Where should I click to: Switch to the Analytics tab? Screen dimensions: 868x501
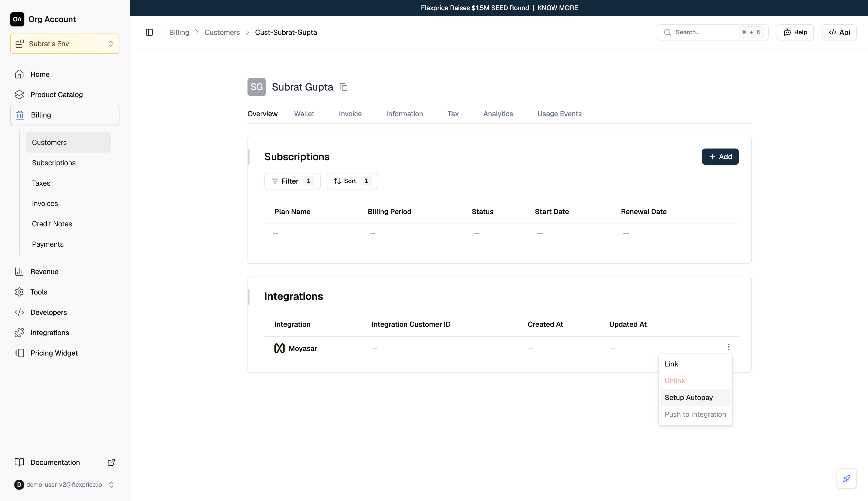(498, 114)
